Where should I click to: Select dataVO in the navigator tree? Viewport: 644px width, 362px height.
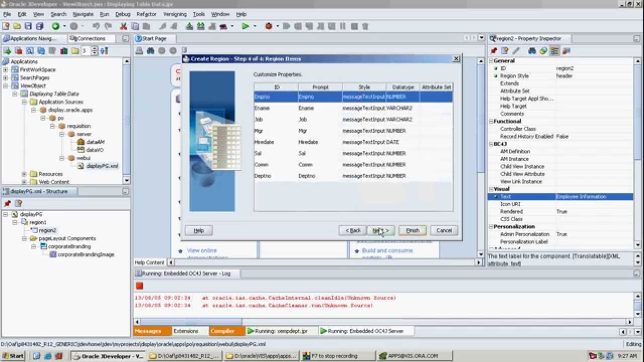94,150
